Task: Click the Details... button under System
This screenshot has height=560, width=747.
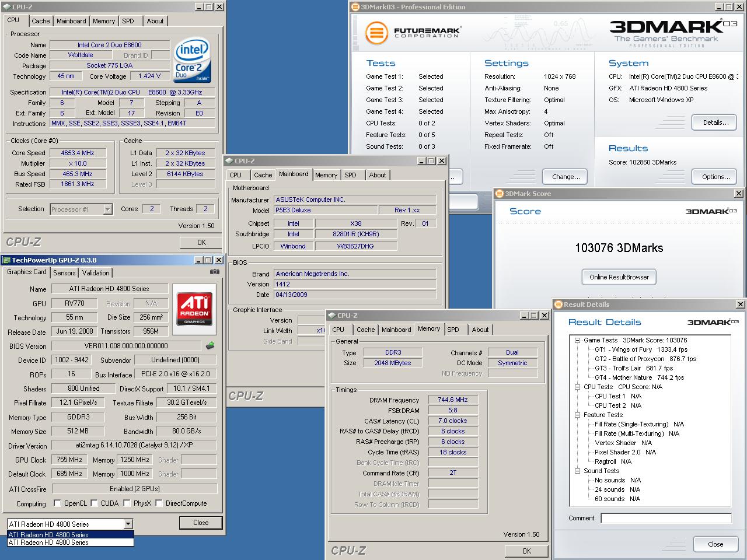Action: coord(715,123)
